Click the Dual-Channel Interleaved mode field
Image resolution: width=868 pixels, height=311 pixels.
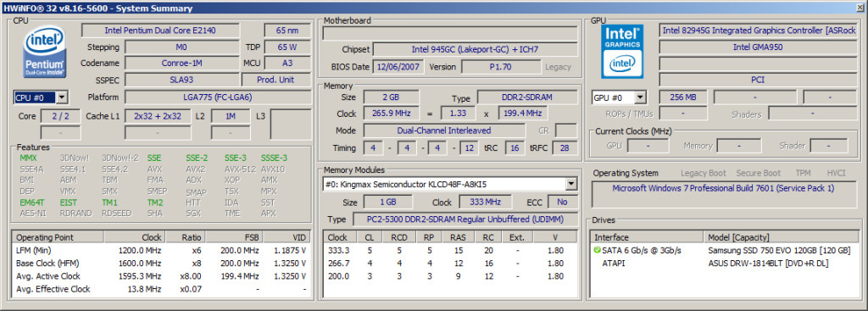pyautogui.click(x=444, y=131)
